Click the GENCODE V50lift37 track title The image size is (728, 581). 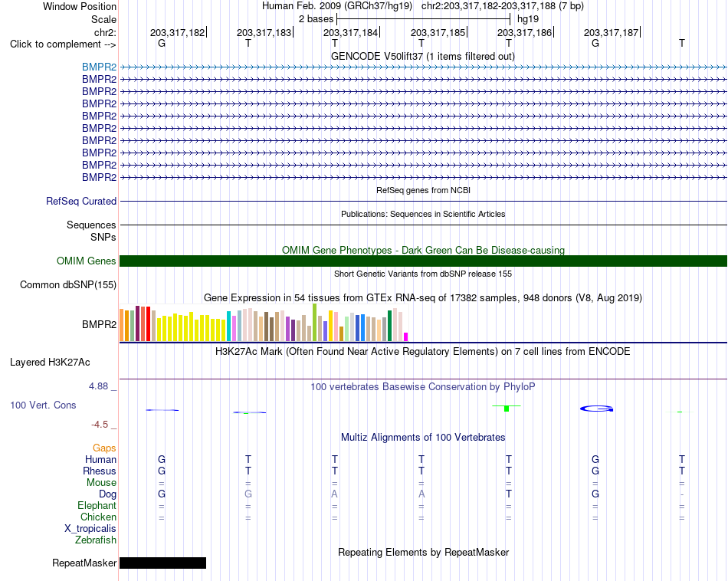click(423, 56)
